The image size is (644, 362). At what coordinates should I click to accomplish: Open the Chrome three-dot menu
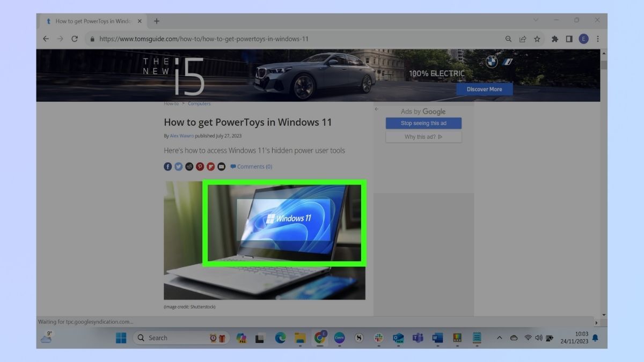pos(597,39)
